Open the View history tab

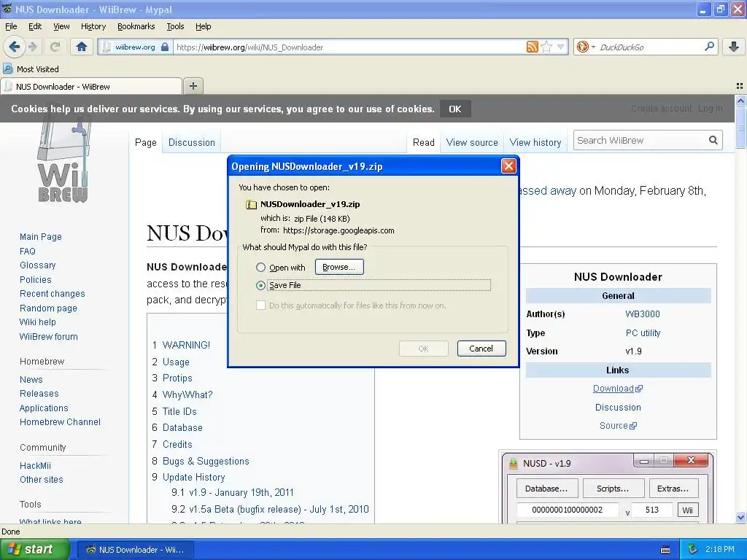[x=535, y=142]
